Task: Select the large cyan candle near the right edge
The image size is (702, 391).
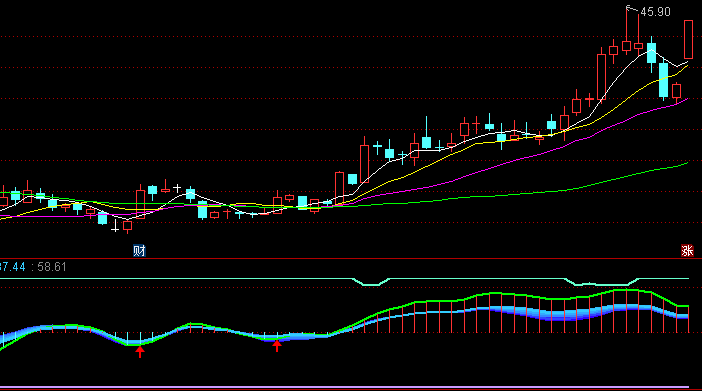Action: [x=663, y=80]
